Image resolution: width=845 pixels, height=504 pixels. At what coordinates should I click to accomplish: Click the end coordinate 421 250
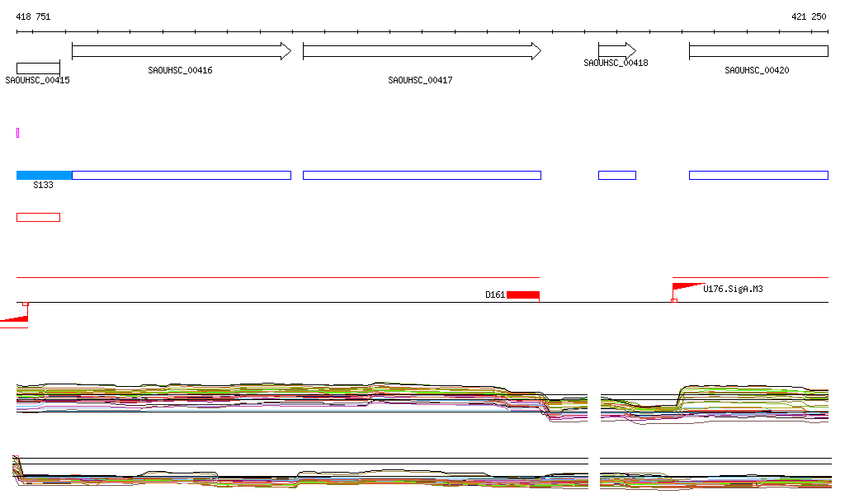point(809,16)
